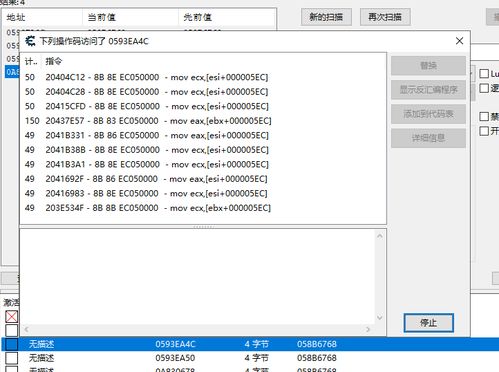Toggle the red-crossed active checkbox

(x=12, y=316)
